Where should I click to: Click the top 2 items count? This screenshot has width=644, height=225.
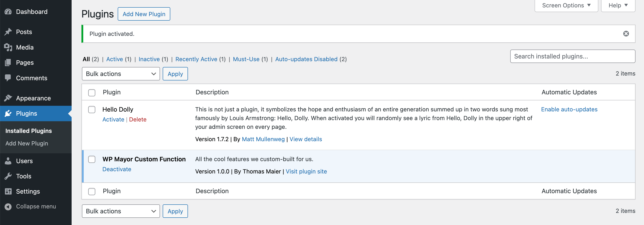tap(625, 74)
